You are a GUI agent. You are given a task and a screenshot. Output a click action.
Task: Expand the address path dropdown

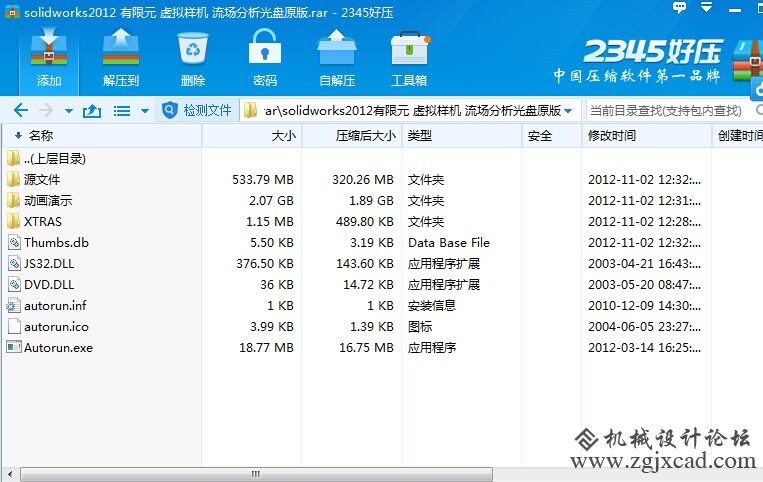(x=568, y=111)
